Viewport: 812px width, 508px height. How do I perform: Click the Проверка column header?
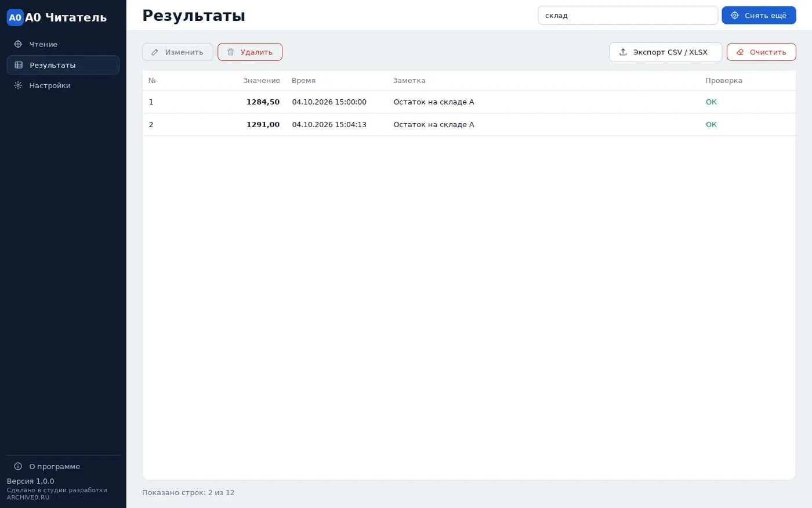click(723, 81)
